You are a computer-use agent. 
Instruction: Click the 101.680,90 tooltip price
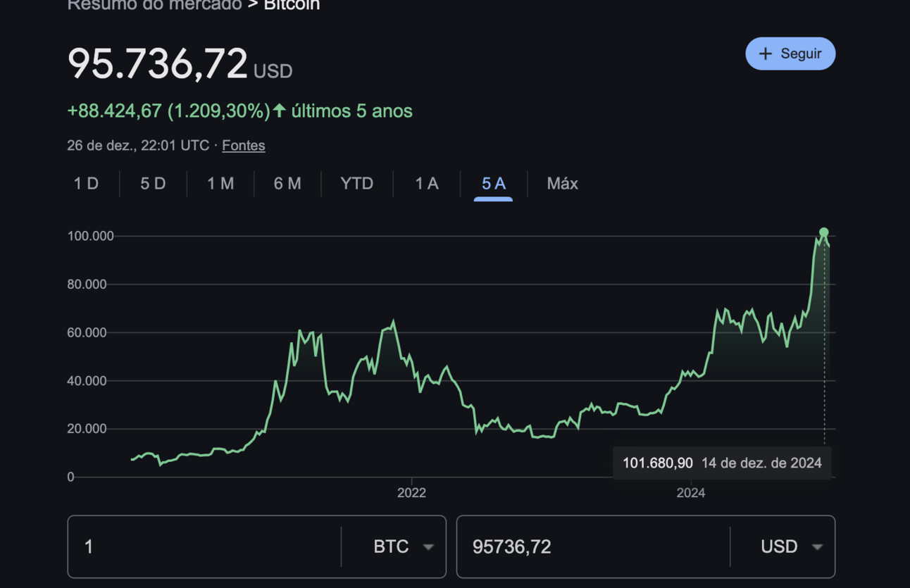tap(658, 463)
